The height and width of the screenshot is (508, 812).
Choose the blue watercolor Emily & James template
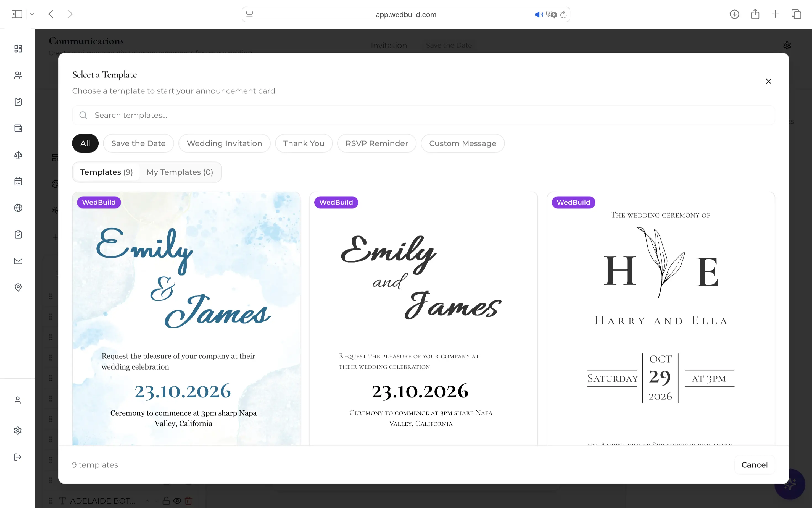(x=186, y=318)
